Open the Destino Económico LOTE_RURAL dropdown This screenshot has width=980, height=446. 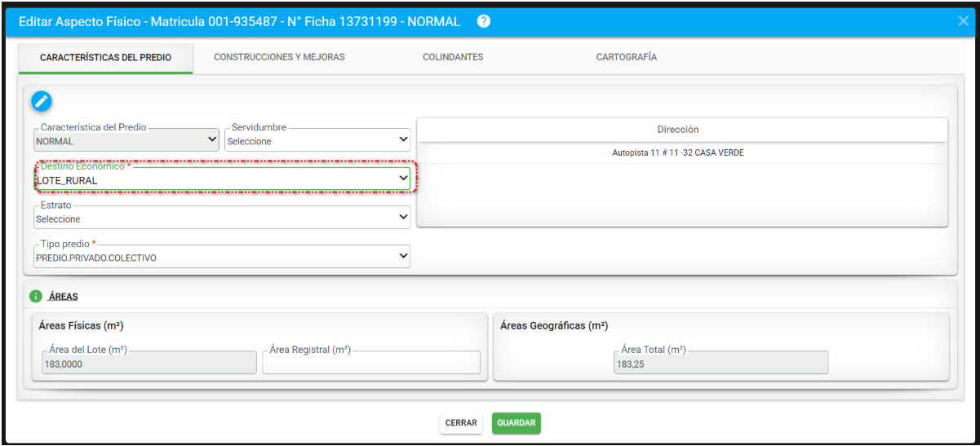coord(222,179)
